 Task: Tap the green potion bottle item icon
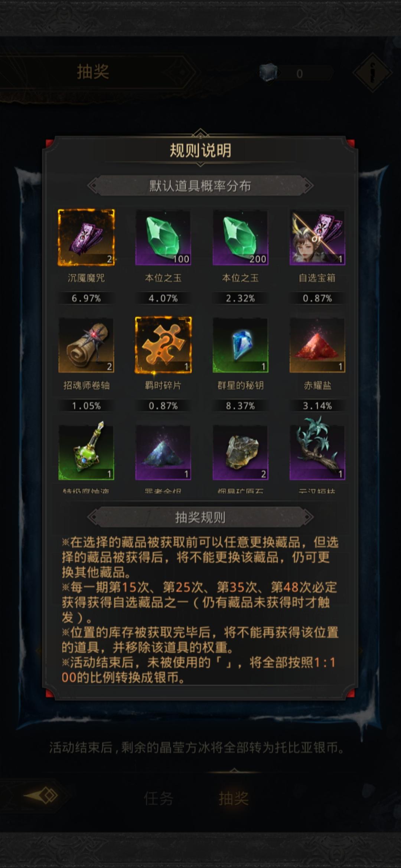(86, 452)
